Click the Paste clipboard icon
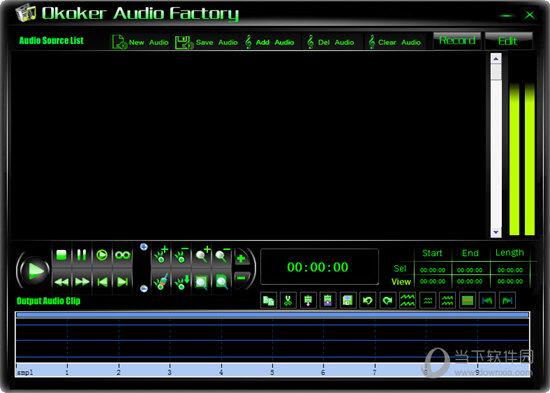 (308, 301)
